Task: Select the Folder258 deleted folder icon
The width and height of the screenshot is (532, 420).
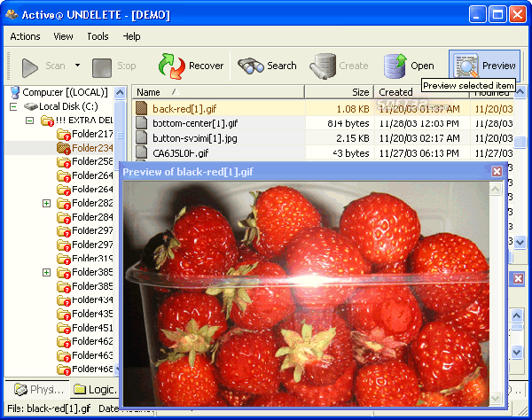Action: [x=64, y=161]
